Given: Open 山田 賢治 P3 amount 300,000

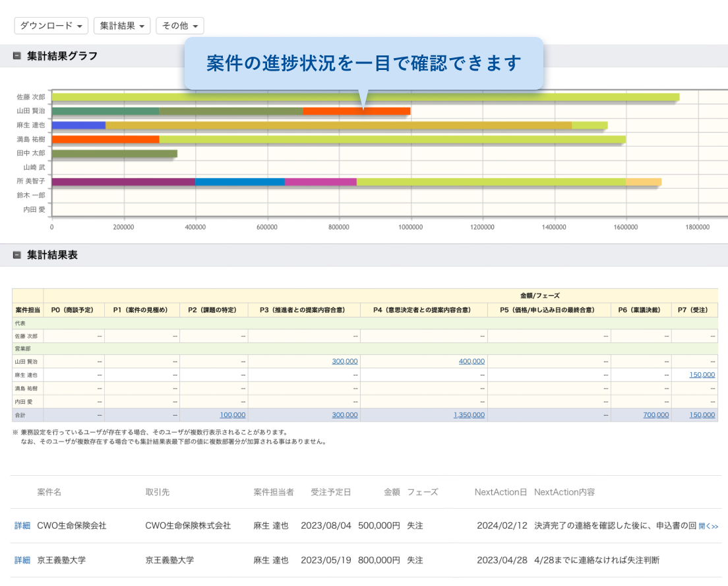Looking at the screenshot, I should click(x=344, y=361).
